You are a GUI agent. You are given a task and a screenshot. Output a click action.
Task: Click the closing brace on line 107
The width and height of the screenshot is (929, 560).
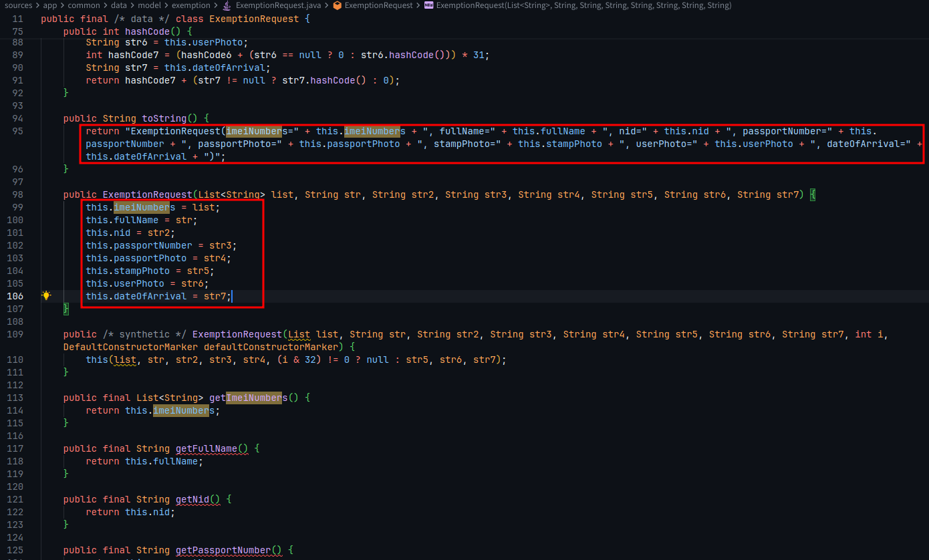66,309
